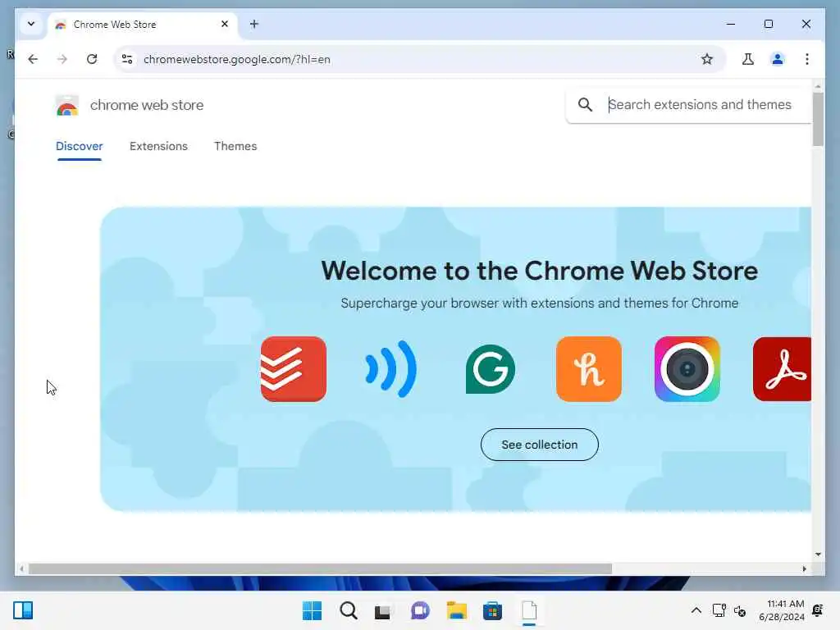Expand the tab search dropdown

point(31,24)
